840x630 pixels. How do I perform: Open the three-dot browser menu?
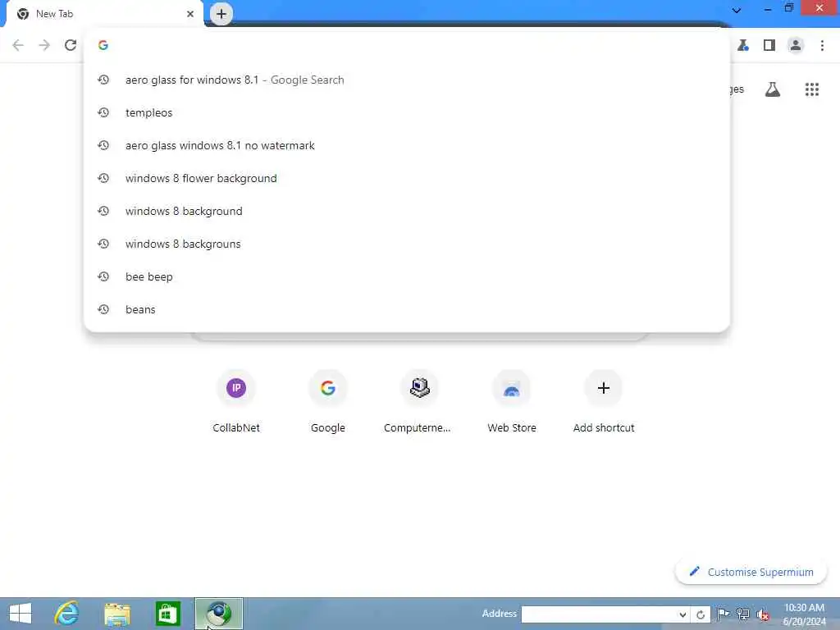pos(822,46)
